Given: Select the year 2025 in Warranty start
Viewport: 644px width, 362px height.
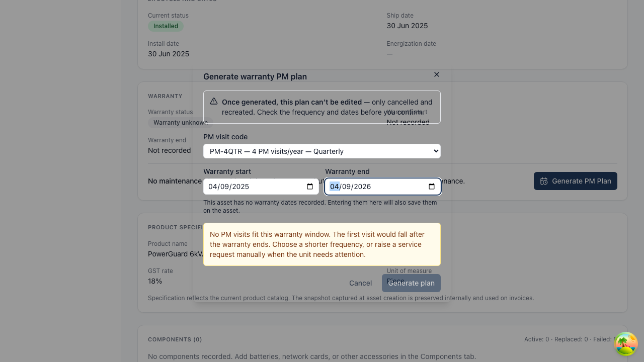Looking at the screenshot, I should pyautogui.click(x=240, y=187).
